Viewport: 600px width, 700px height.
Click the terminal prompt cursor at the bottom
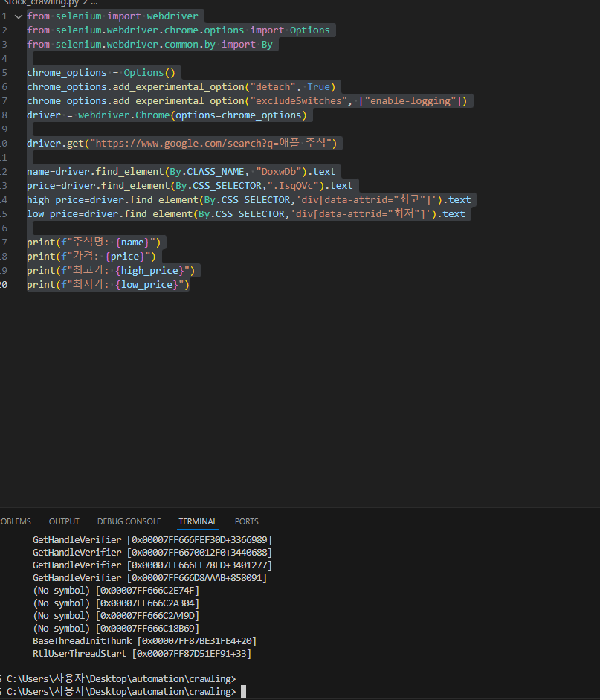pos(244,692)
